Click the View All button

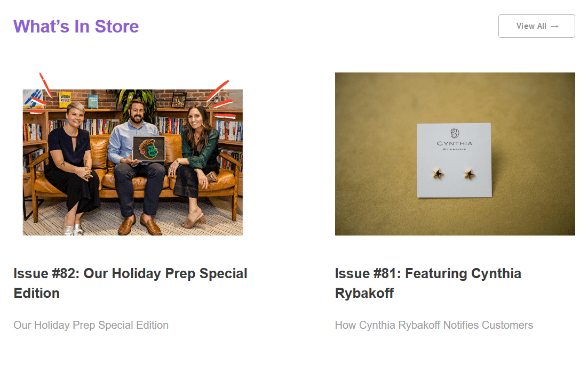pyautogui.click(x=536, y=26)
